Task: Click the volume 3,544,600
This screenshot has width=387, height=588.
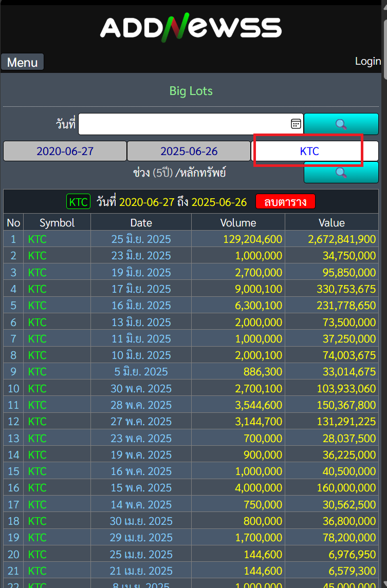Action: tap(259, 405)
